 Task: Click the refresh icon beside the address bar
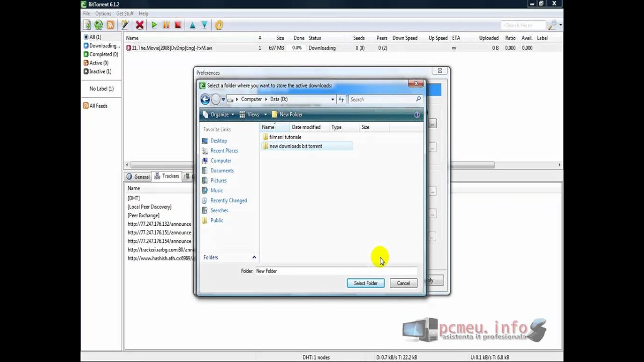tap(342, 100)
